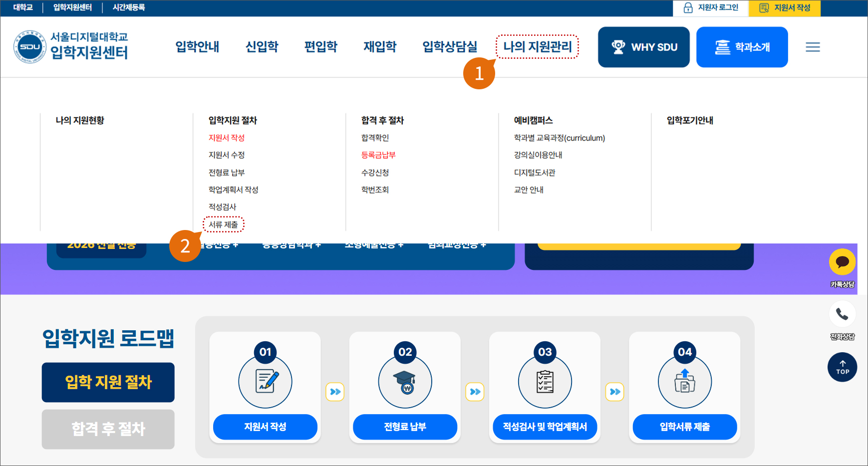Click the 03 checklist clipboard icon
Viewport: 868px width, 466px height.
pyautogui.click(x=545, y=382)
